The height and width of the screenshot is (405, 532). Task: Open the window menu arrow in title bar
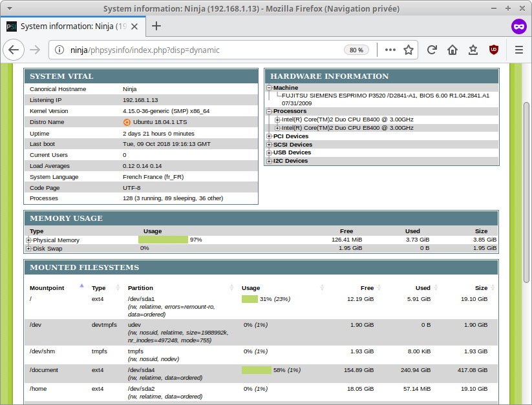point(10,8)
